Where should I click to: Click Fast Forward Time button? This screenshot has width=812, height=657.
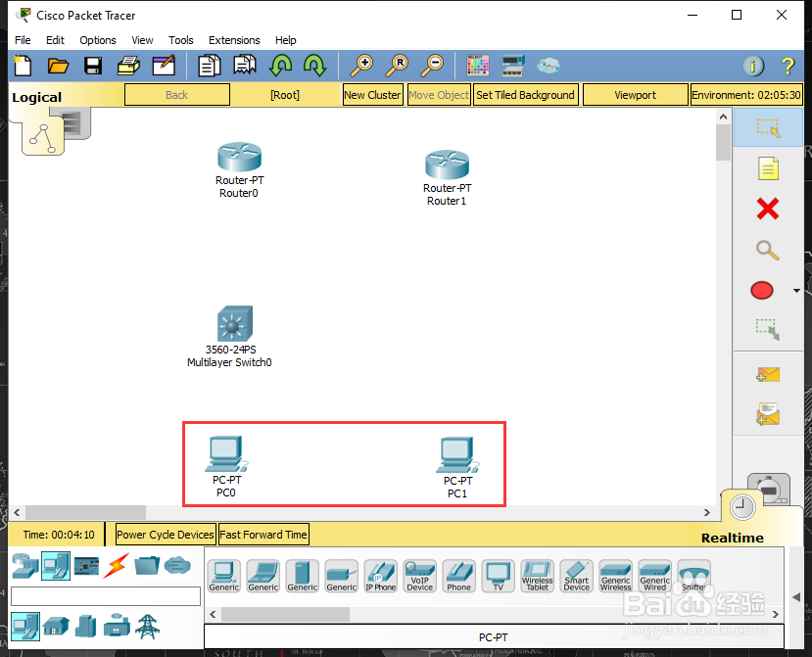(263, 535)
